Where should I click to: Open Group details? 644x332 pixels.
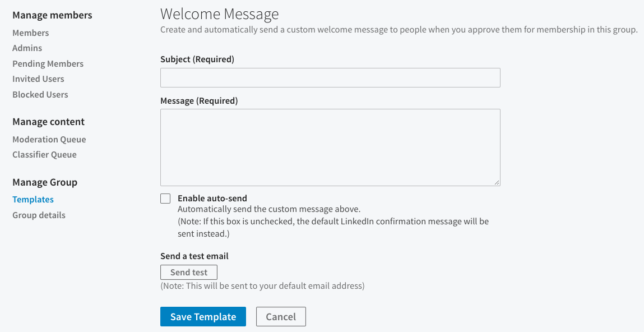39,215
